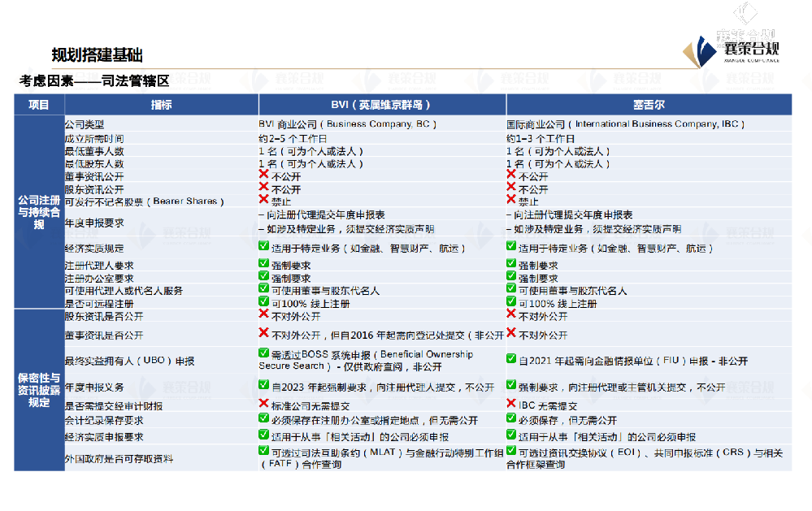Click the green checkmark for 可100% 线上注册 under 塞舌尔

point(512,301)
